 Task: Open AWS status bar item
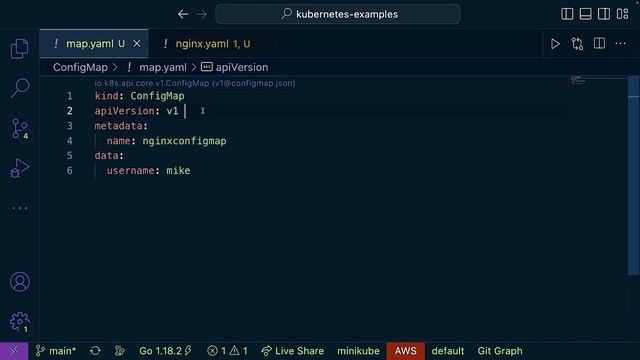point(406,351)
